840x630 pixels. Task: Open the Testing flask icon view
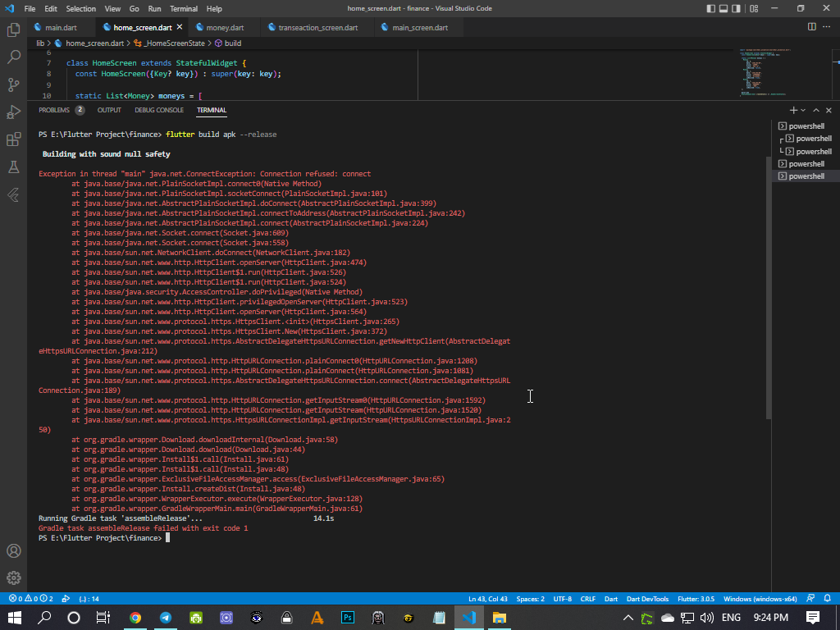tap(13, 167)
